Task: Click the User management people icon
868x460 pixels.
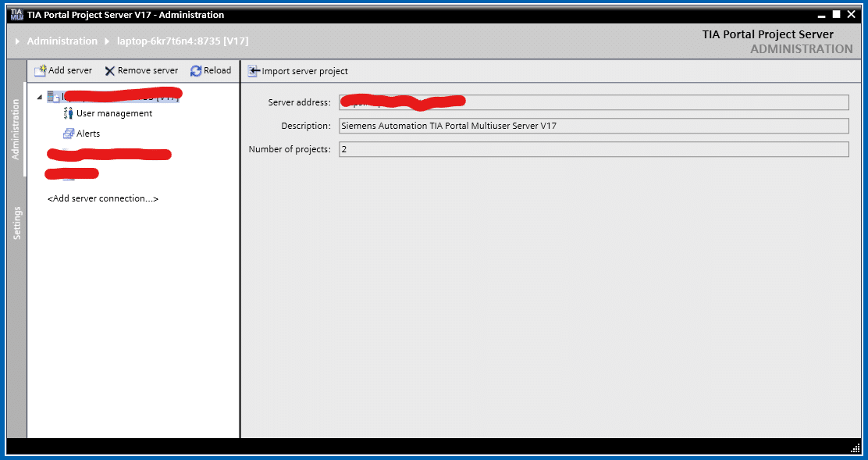Action: pos(69,113)
